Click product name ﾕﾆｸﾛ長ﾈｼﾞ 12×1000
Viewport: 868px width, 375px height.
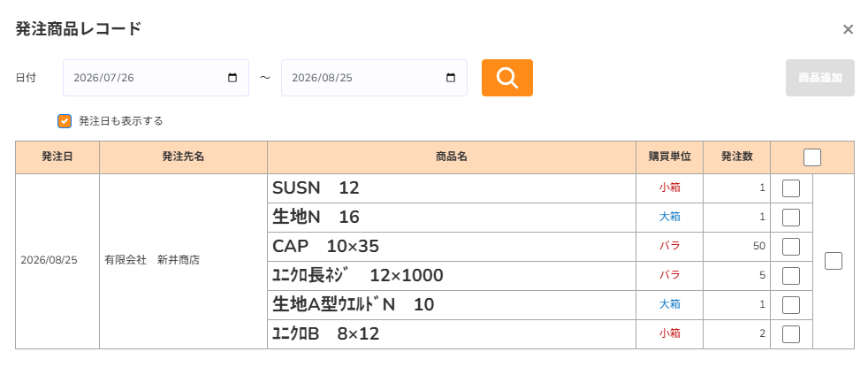(x=358, y=275)
